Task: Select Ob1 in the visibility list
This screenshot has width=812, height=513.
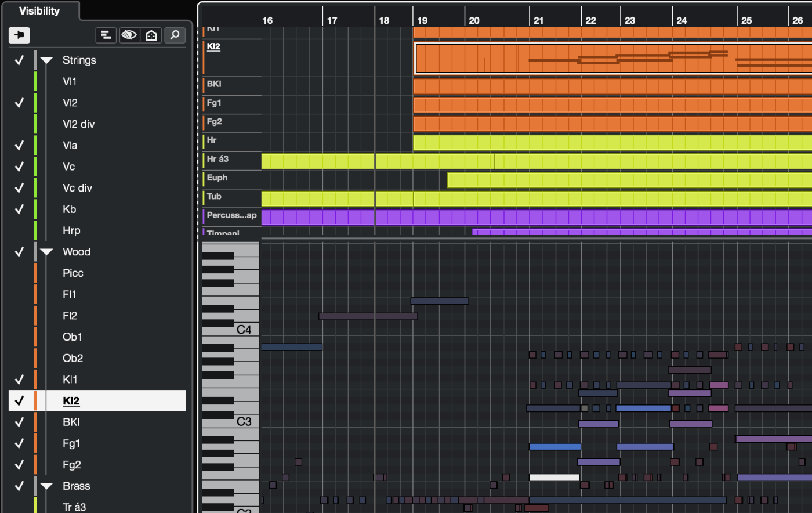Action: (72, 337)
